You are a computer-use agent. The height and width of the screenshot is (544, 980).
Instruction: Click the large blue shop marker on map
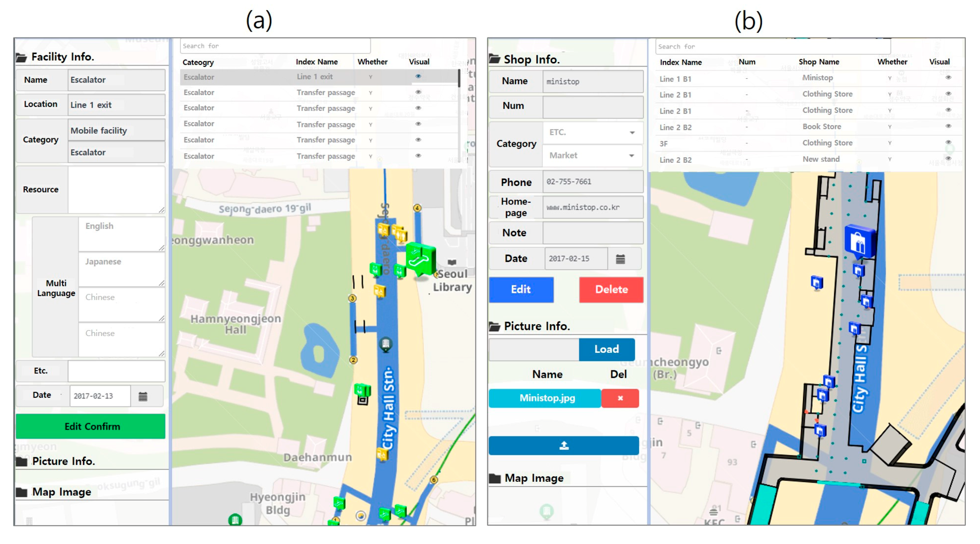click(859, 243)
